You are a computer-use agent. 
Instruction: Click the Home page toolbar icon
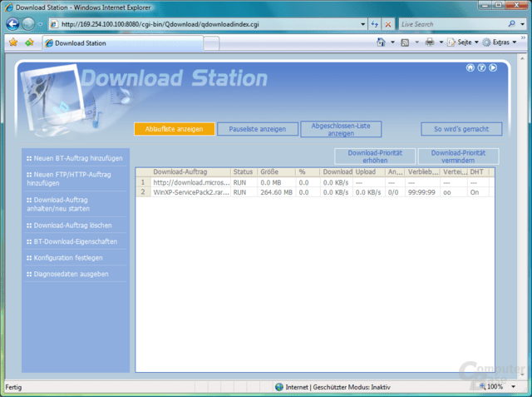(x=381, y=42)
